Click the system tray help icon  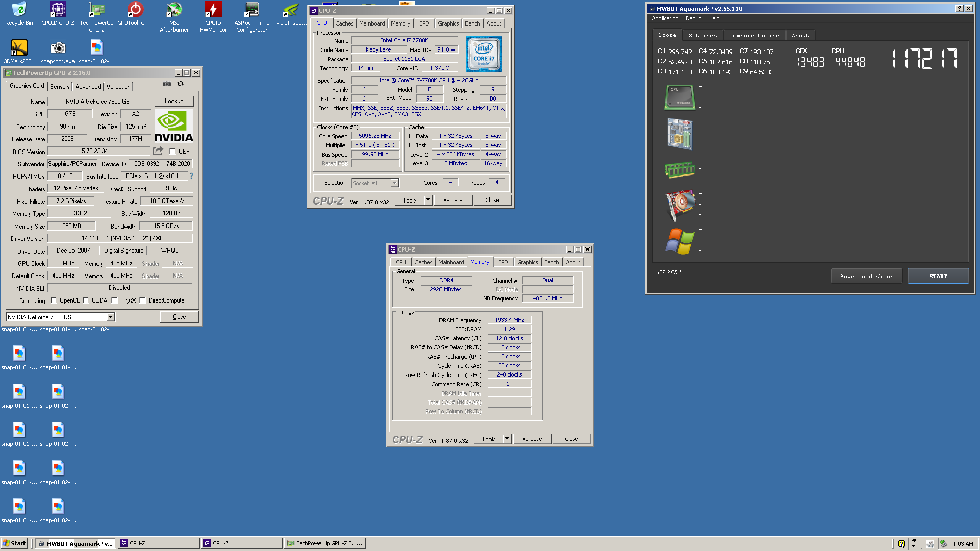tap(901, 544)
